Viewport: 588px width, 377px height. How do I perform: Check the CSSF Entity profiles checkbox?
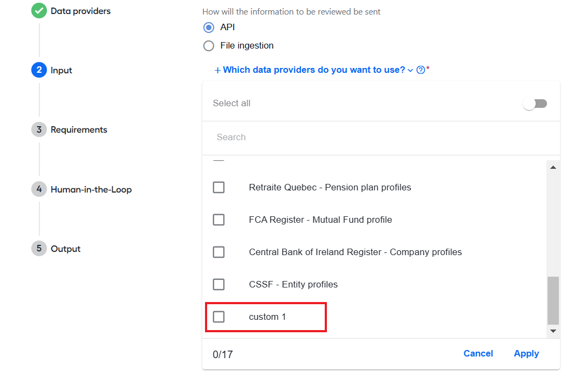[x=218, y=284]
